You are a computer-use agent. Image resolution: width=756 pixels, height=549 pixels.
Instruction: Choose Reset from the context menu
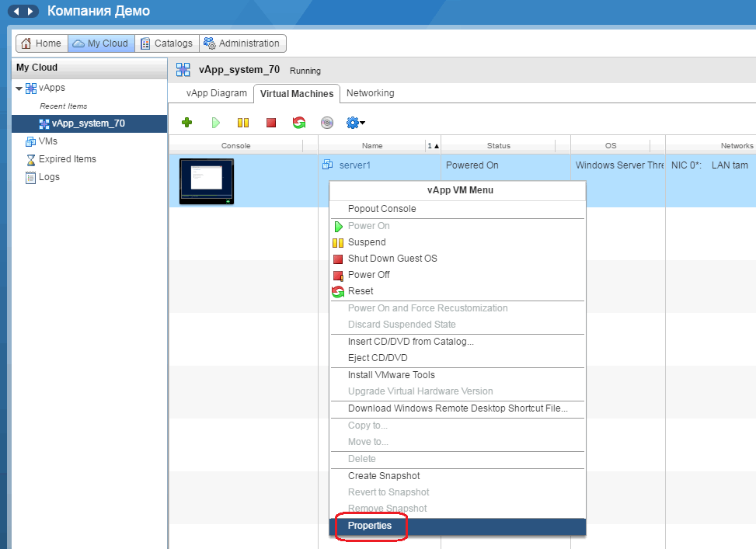[x=458, y=291]
